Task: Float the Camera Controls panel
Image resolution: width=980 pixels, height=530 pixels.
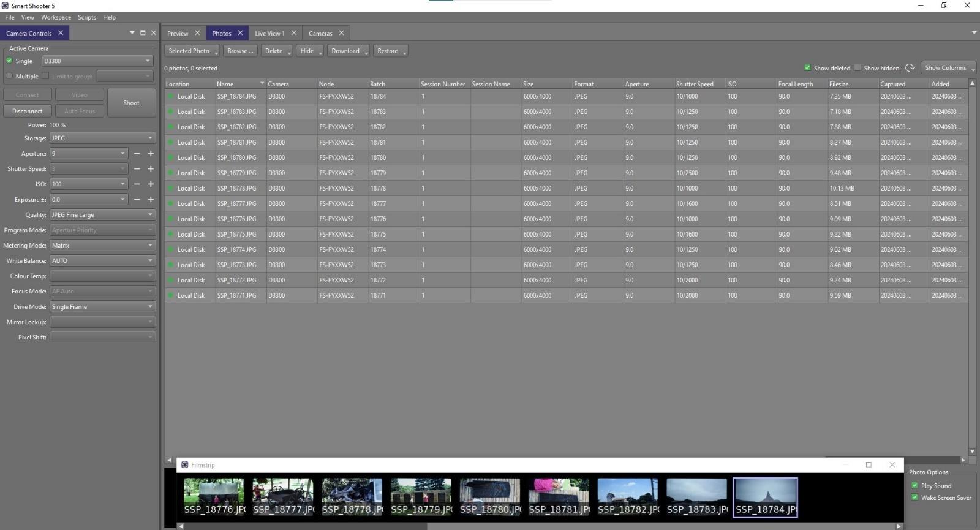Action: pyautogui.click(x=143, y=33)
